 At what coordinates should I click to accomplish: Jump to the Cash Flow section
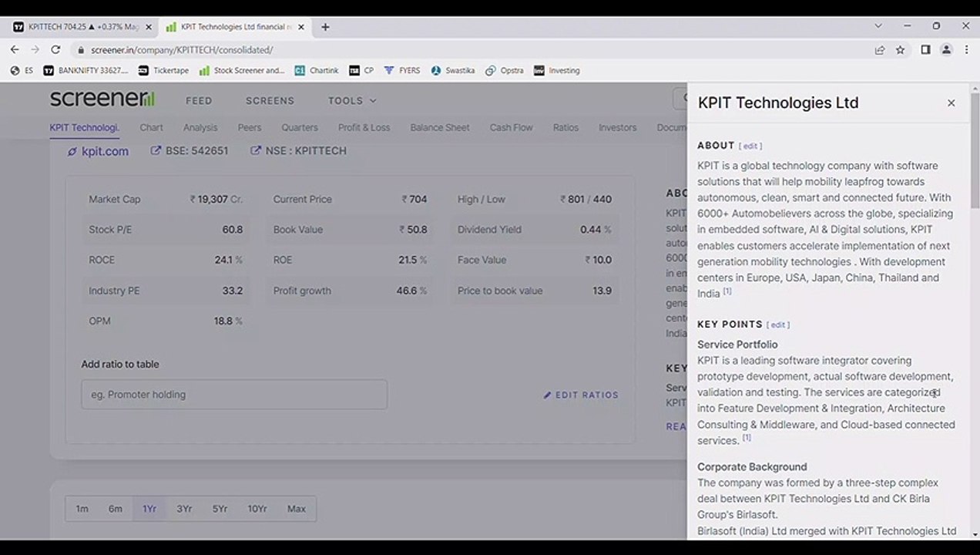click(511, 128)
